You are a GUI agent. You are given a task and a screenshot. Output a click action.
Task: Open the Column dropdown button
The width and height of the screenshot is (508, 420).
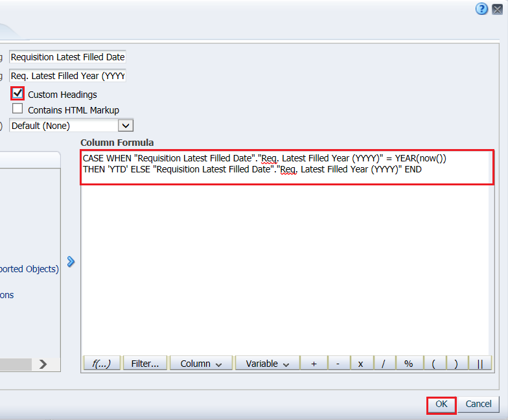click(201, 363)
